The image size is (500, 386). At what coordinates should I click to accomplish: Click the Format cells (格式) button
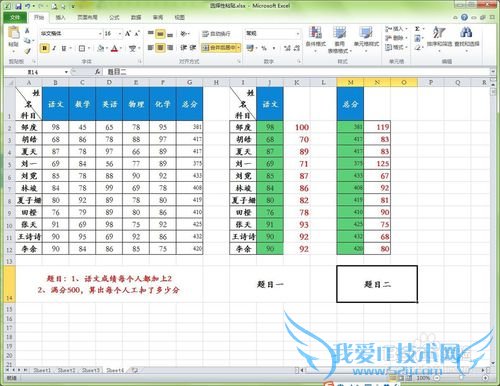[x=396, y=48]
